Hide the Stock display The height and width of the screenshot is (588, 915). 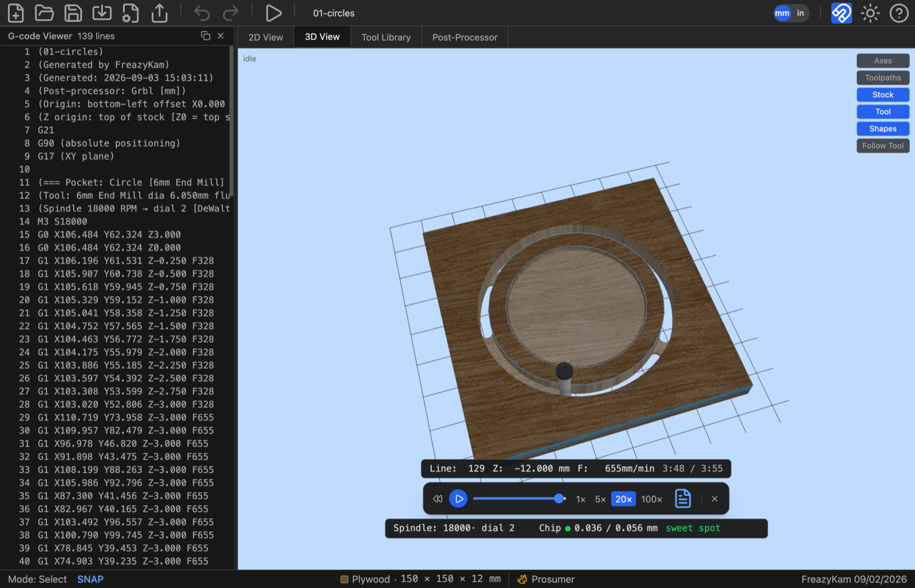[x=883, y=94]
